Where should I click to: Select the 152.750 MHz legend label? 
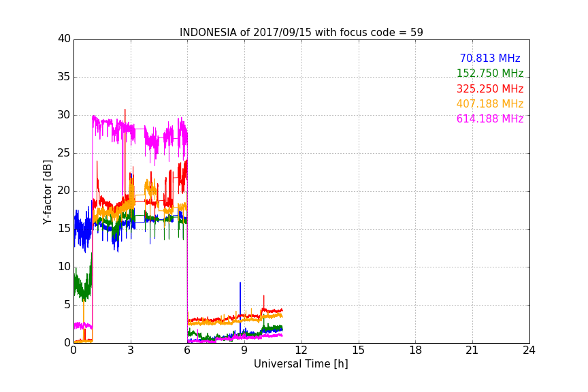pos(490,73)
